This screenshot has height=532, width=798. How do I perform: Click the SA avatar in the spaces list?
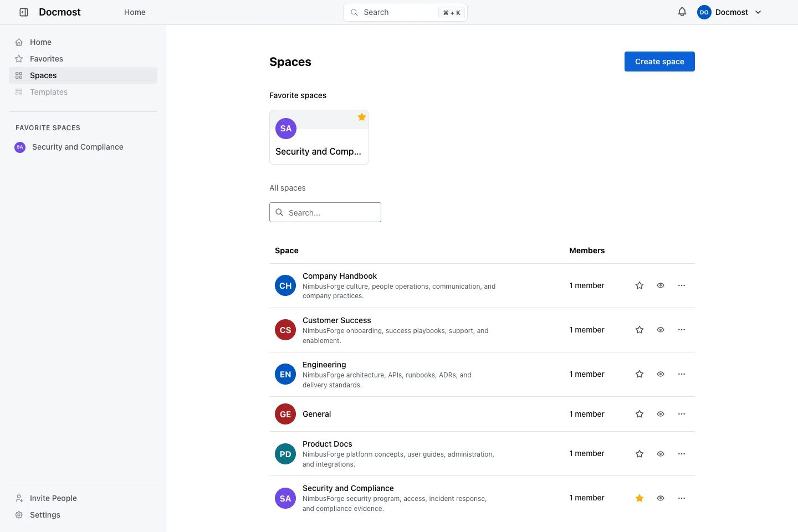(x=285, y=498)
